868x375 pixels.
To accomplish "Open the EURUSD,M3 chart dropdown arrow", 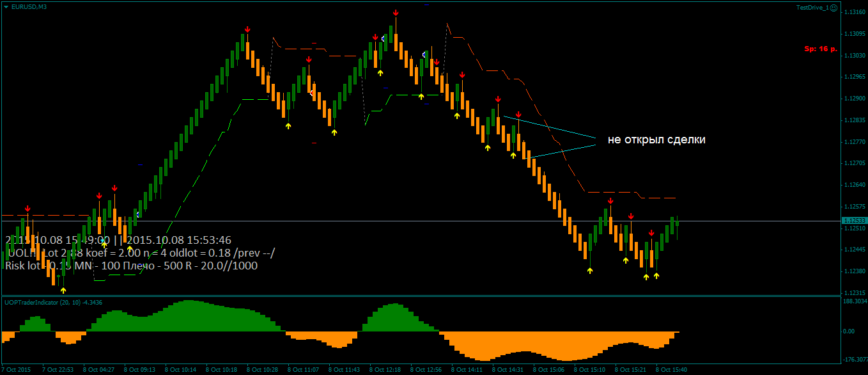I will coord(6,6).
